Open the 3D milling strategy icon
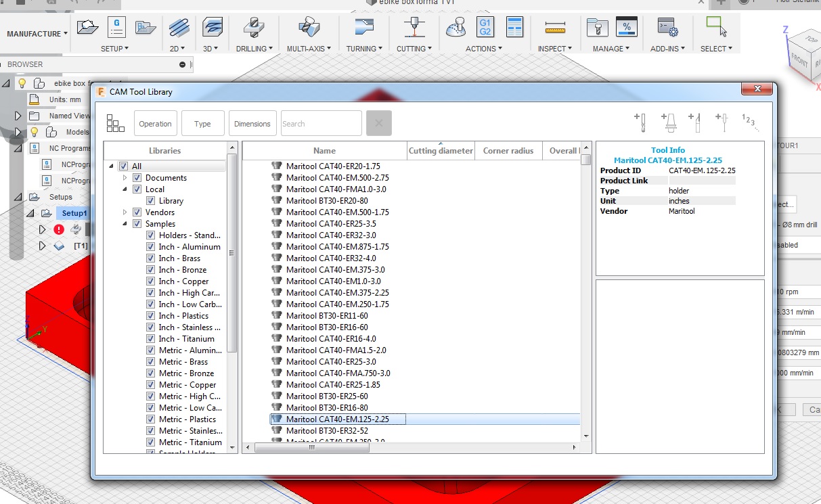 click(213, 27)
